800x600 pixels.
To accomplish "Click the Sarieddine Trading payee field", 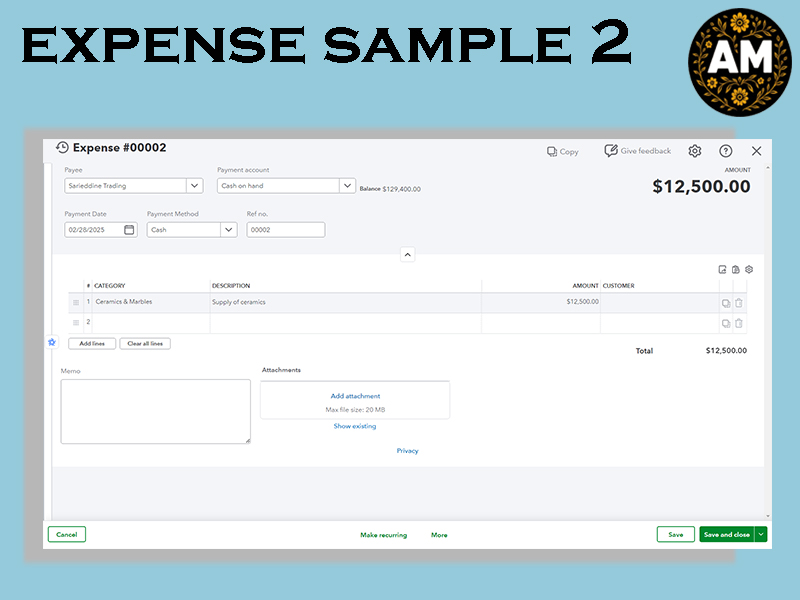I will pyautogui.click(x=126, y=186).
